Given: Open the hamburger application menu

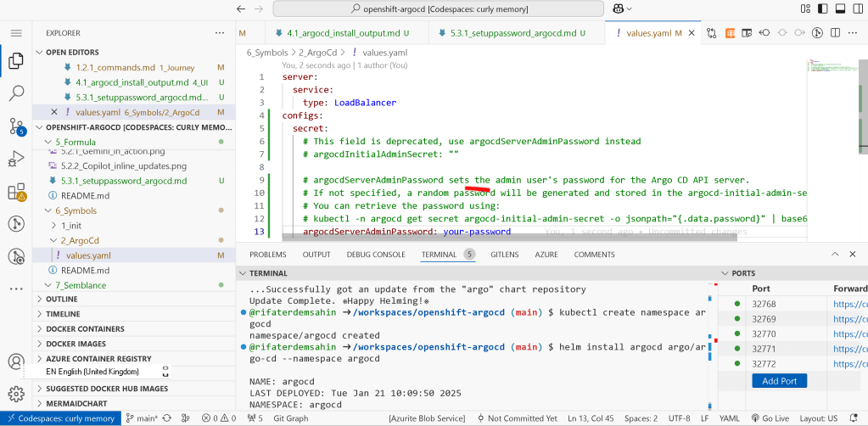Looking at the screenshot, I should (x=16, y=33).
